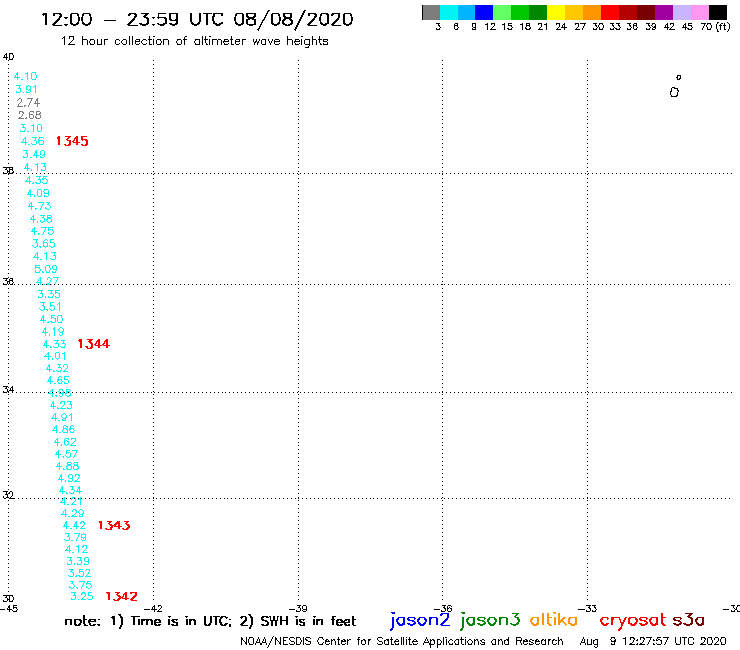Click the green jason3 satellite label
The image size is (740, 650).
coord(490,620)
